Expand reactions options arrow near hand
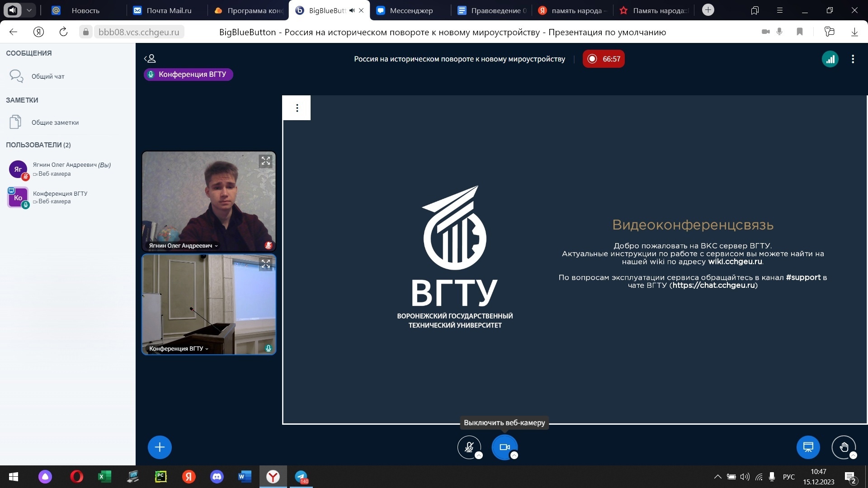 [x=853, y=455]
